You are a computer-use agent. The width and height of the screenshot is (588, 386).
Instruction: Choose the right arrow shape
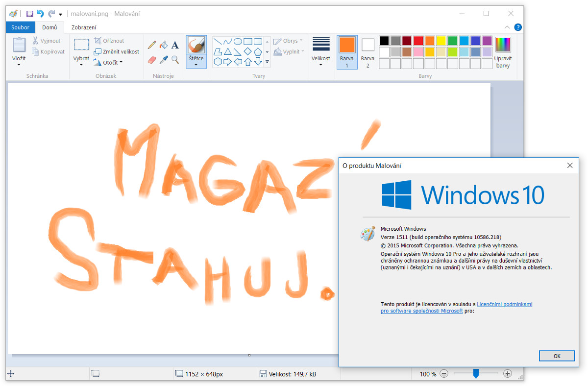tap(228, 61)
